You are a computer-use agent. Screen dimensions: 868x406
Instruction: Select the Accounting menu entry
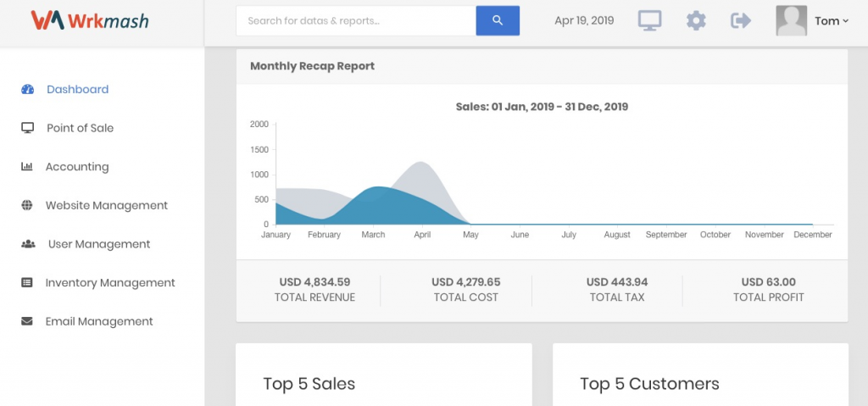point(77,167)
